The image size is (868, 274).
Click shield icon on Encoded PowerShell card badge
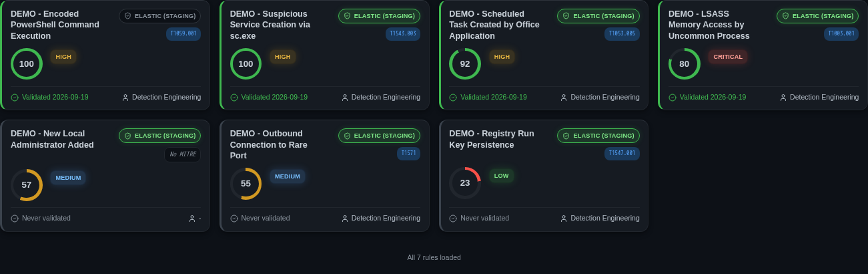pos(128,16)
